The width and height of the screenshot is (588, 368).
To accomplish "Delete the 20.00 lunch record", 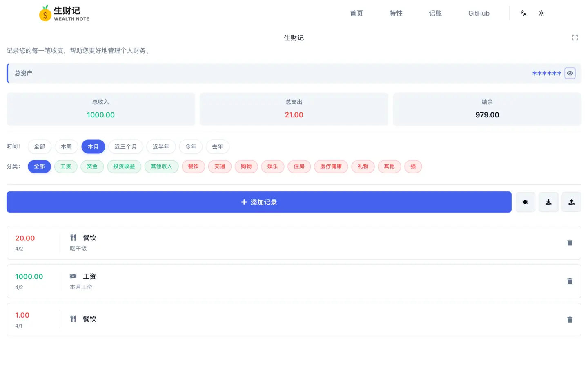I will pyautogui.click(x=570, y=242).
